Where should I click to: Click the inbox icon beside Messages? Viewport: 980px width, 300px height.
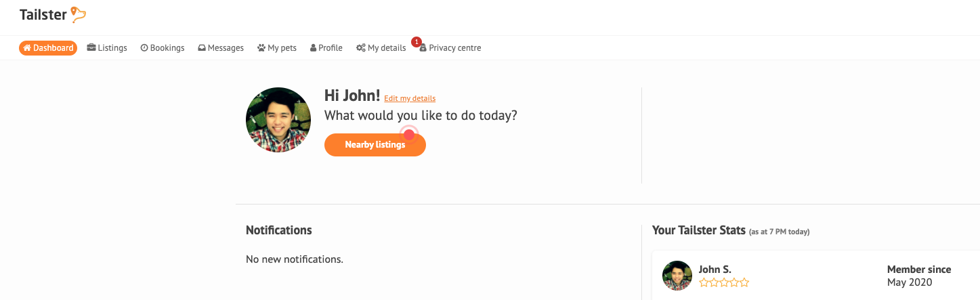tap(202, 48)
